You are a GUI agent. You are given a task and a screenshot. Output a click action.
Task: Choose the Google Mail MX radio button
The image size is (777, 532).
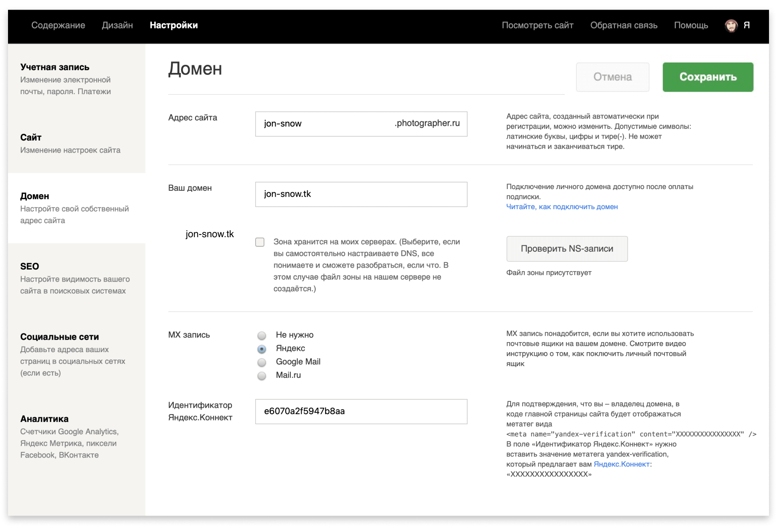(262, 362)
